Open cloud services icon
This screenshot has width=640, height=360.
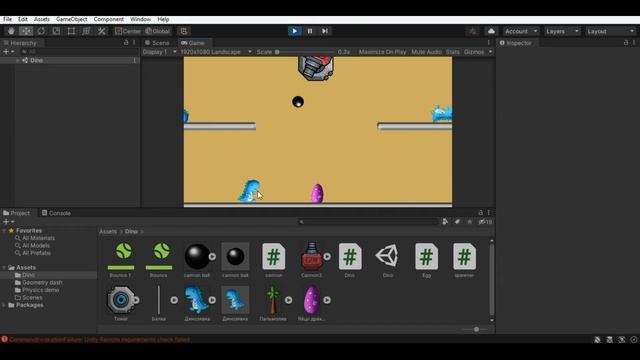491,31
